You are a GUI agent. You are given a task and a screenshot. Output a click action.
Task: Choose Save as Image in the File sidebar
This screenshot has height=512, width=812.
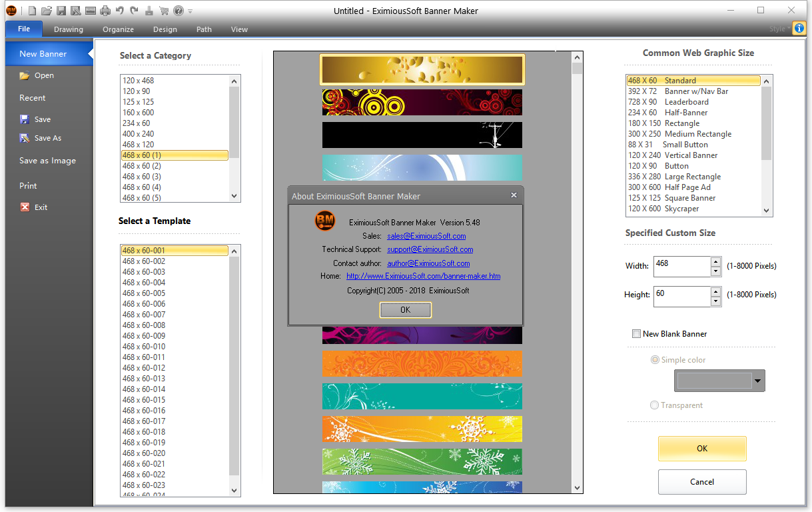tap(48, 161)
